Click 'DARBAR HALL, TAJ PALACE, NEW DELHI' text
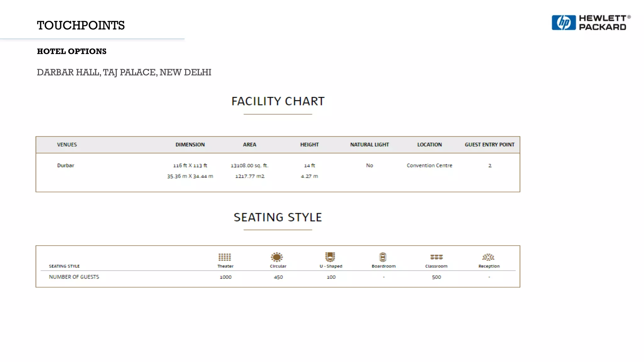 click(124, 72)
